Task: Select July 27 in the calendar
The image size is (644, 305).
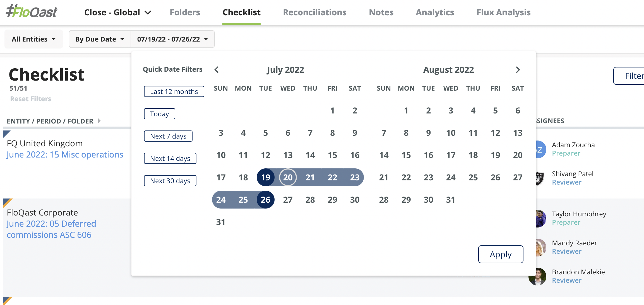Action: tap(288, 200)
